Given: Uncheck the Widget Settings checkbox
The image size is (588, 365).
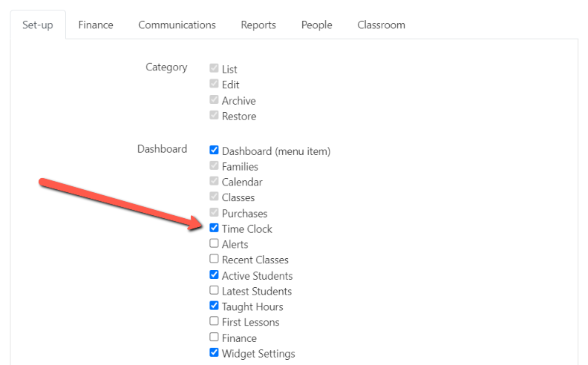Looking at the screenshot, I should point(214,352).
